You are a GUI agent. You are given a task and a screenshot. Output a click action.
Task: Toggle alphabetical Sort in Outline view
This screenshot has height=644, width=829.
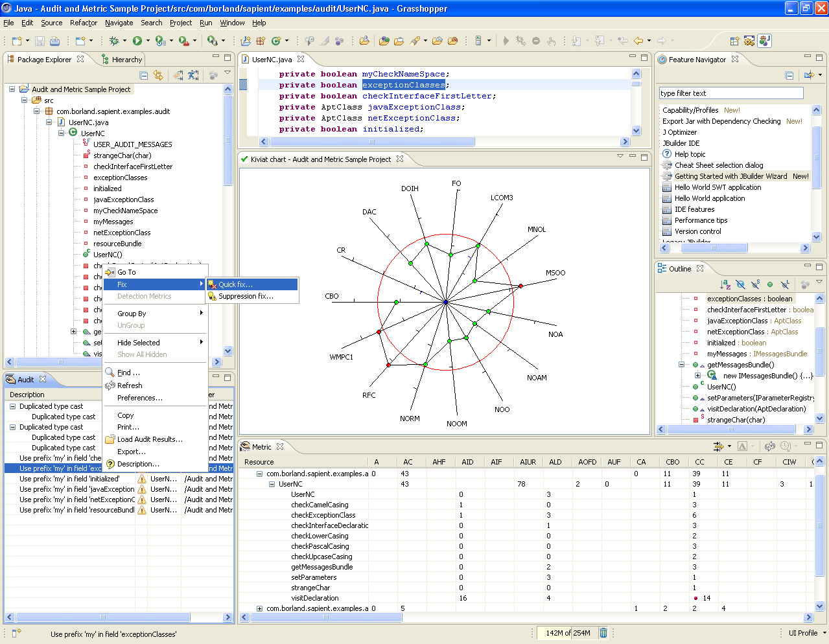click(725, 284)
